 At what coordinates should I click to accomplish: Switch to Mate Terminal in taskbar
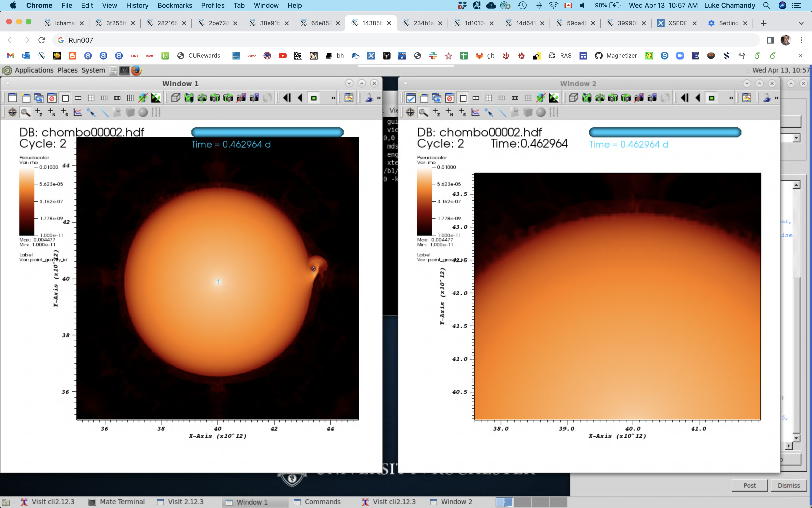point(117,502)
